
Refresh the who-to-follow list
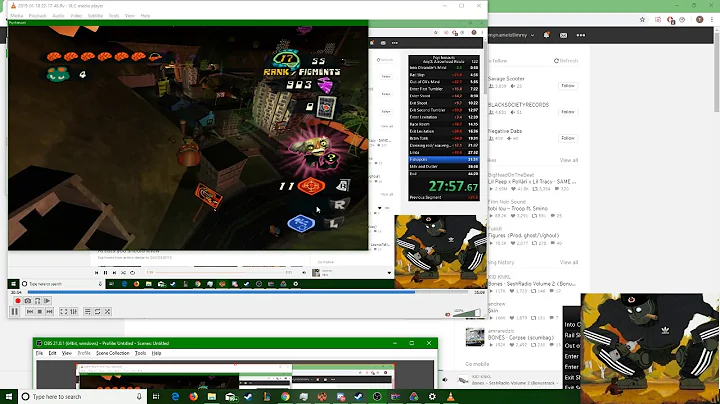pyautogui.click(x=566, y=61)
